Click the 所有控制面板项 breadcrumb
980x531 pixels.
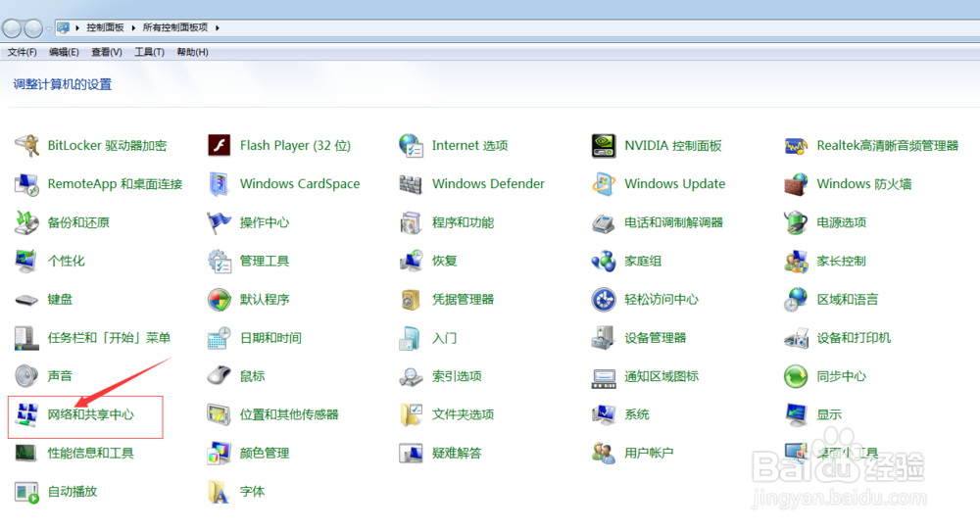coord(175,27)
